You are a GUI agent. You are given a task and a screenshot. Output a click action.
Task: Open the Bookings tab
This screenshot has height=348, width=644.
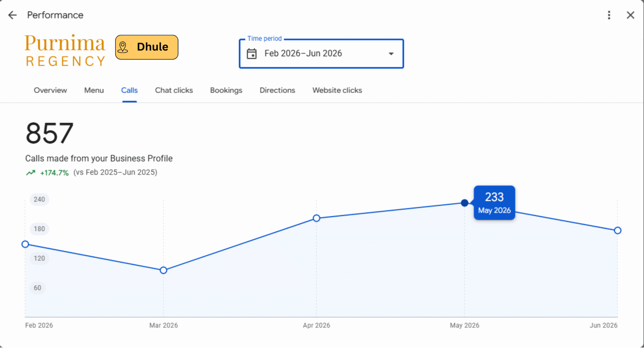pos(226,90)
